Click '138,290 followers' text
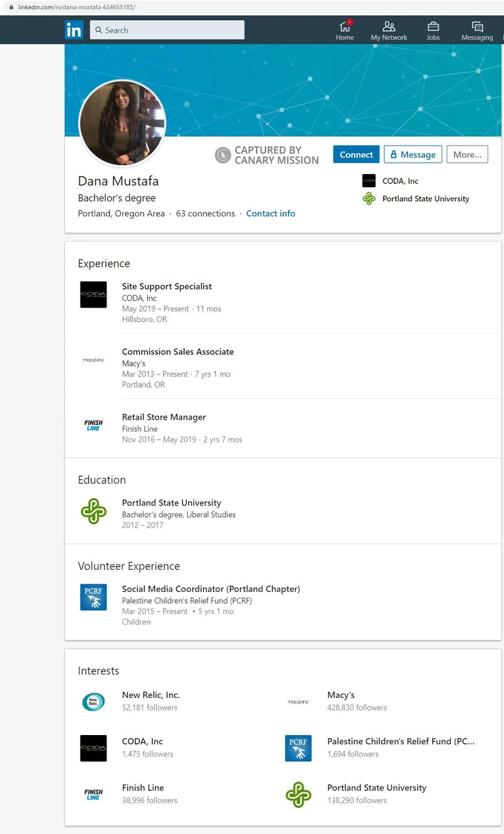The width and height of the screenshot is (504, 834). pos(357,801)
